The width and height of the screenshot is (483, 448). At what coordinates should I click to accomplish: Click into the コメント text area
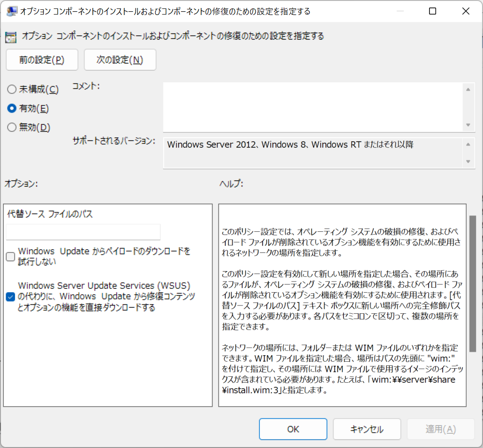[x=313, y=107]
